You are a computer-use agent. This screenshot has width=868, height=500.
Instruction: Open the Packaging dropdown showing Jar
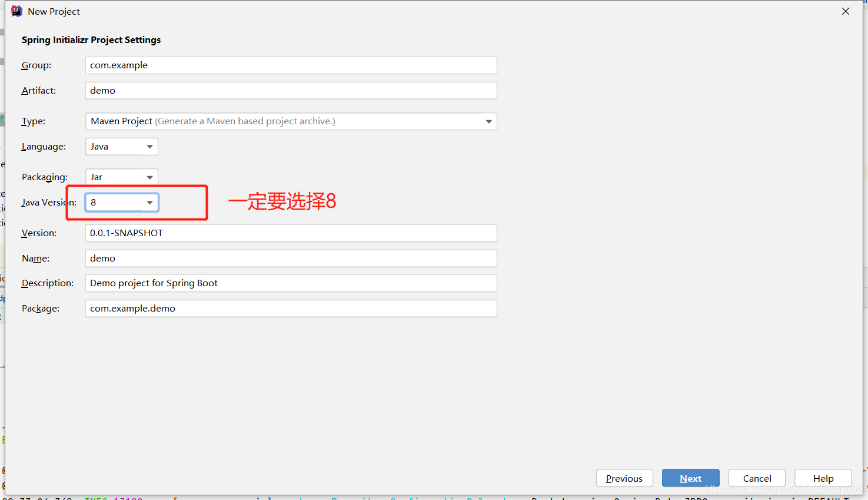(x=122, y=177)
